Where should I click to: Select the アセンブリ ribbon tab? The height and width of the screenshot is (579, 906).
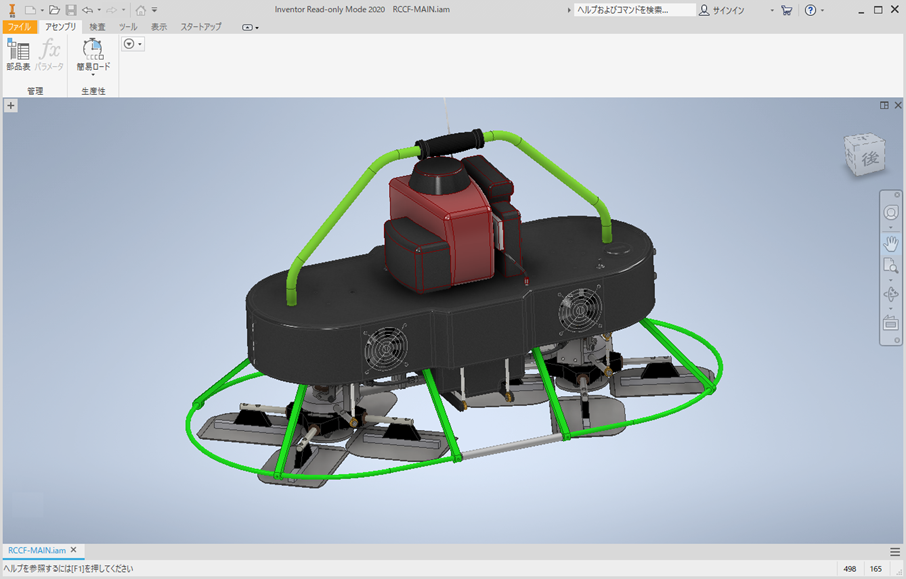point(61,27)
